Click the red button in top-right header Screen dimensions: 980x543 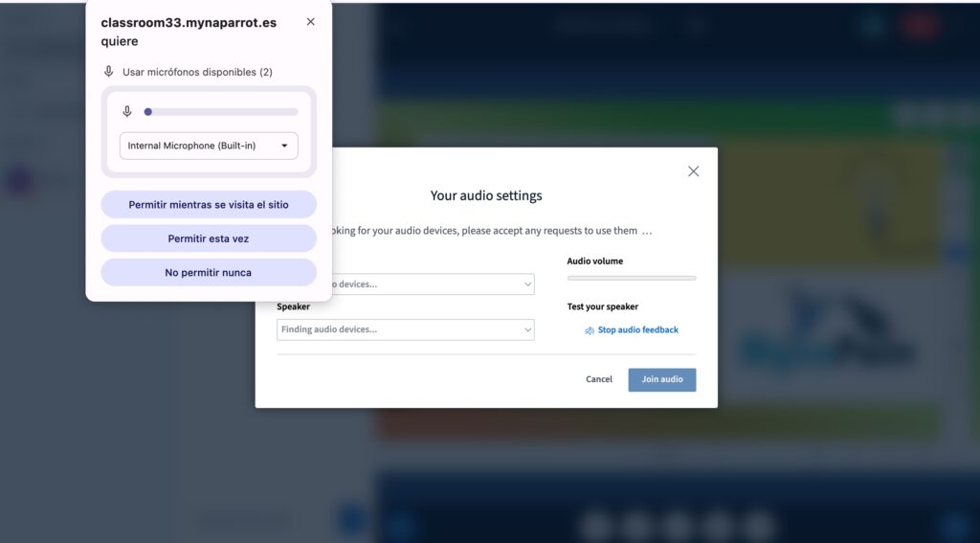(x=920, y=26)
